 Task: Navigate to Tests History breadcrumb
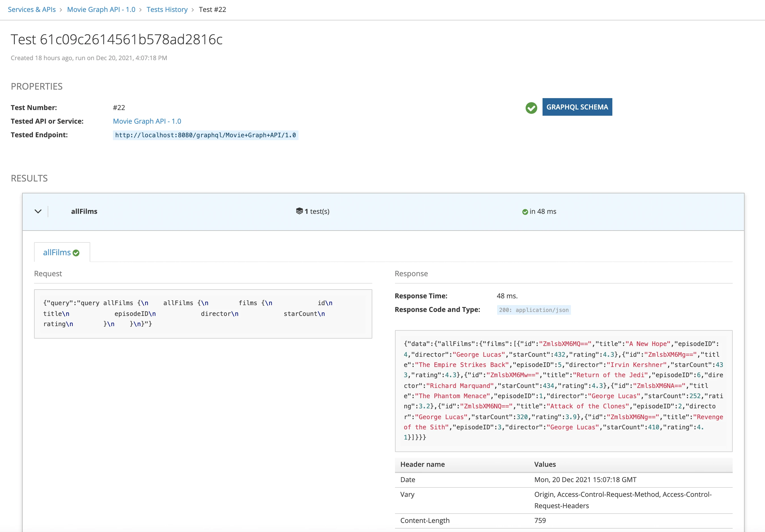(167, 9)
